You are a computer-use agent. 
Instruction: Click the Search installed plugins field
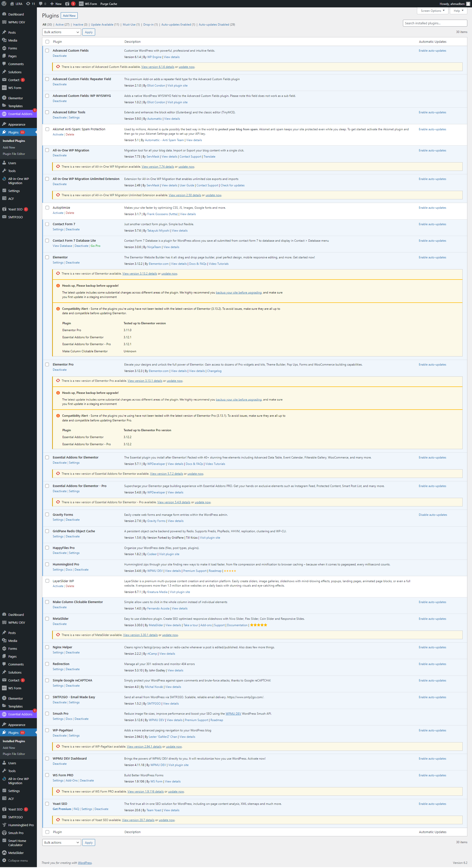click(x=435, y=23)
